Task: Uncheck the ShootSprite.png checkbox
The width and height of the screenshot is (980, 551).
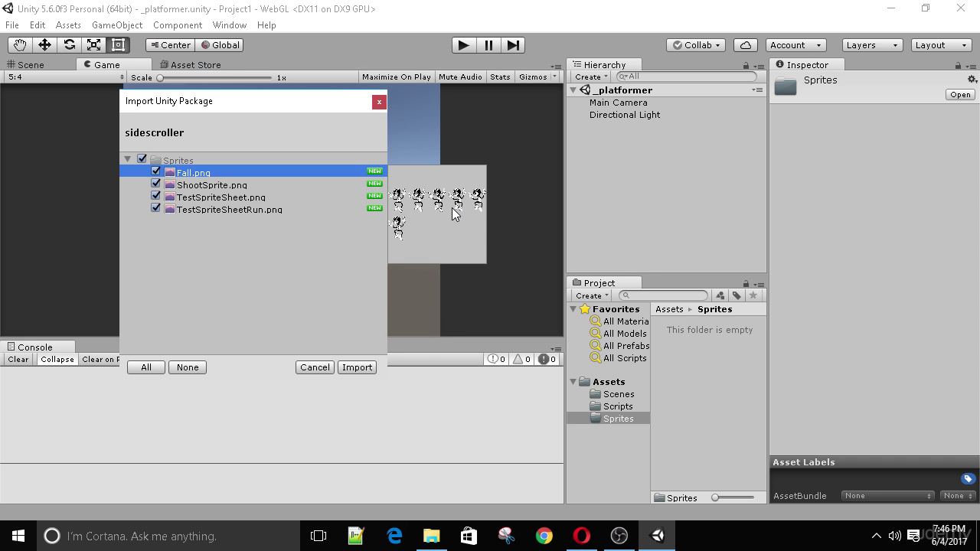Action: tap(156, 184)
